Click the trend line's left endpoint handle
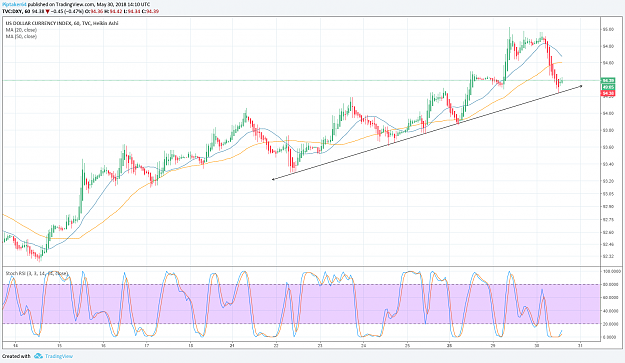 (273, 179)
